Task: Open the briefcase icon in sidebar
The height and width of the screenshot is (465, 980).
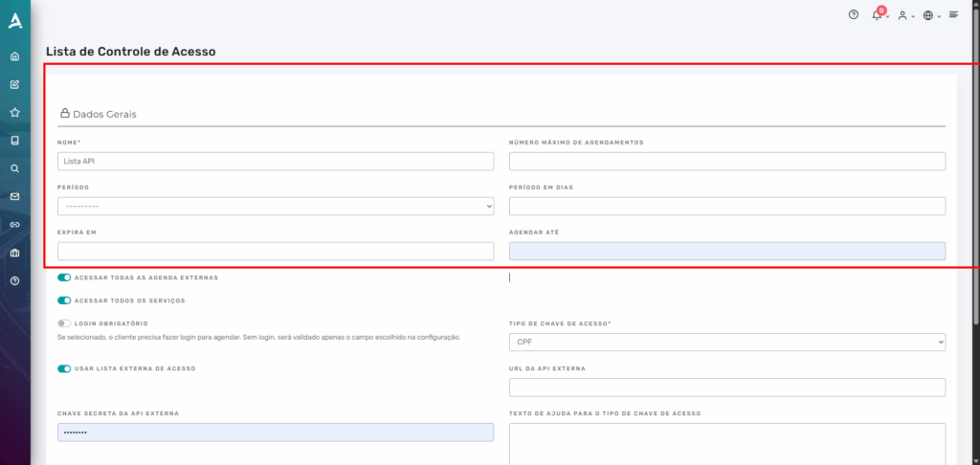Action: pos(14,253)
